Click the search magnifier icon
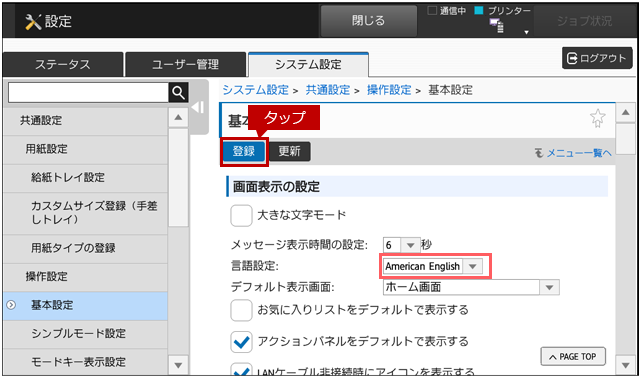This screenshot has width=640, height=376. pos(178,93)
